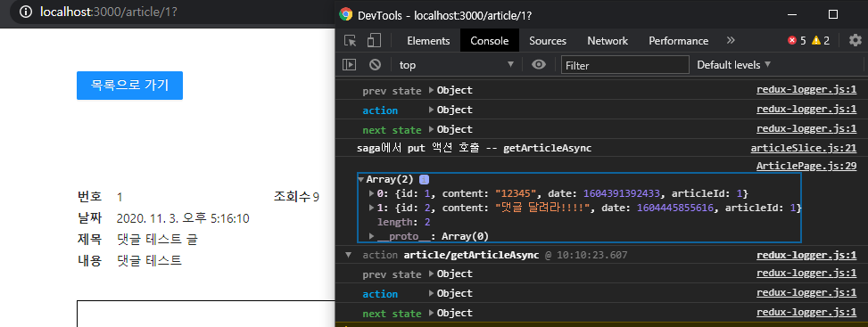Open the articleSlice.js:21 source link
Image resolution: width=868 pixels, height=327 pixels.
803,148
